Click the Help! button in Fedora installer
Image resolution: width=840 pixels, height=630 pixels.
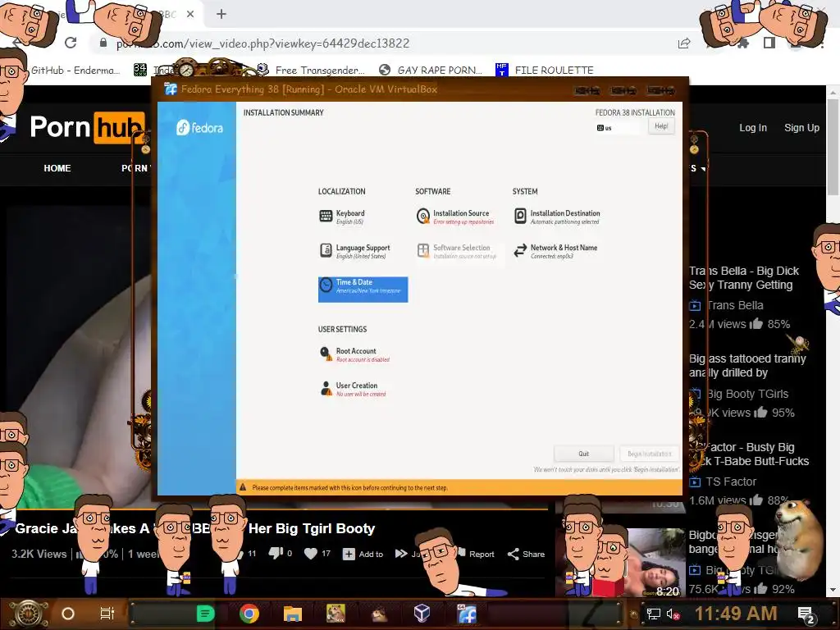point(661,126)
